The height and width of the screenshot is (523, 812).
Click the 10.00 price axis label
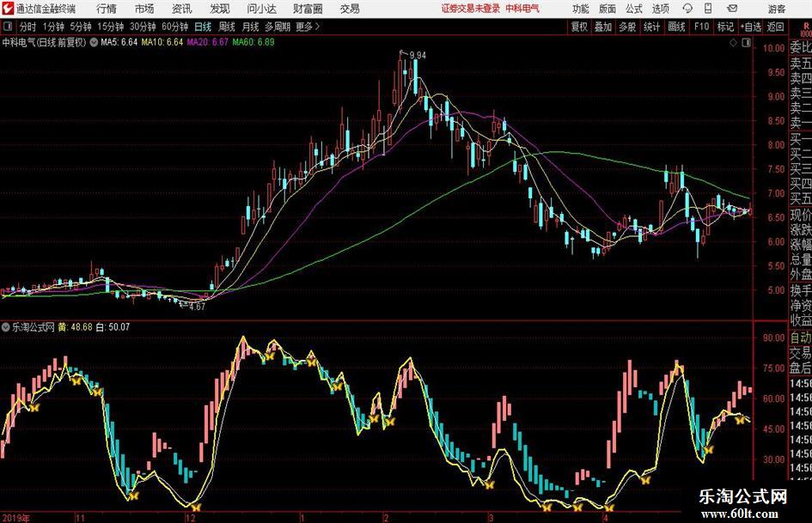(773, 48)
